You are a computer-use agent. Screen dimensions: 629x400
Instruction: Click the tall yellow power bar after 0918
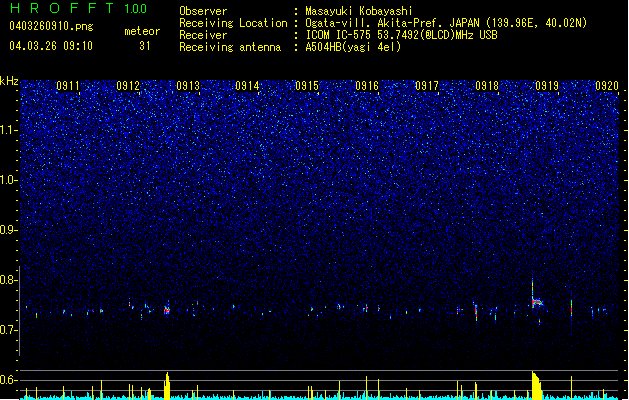tap(536, 386)
